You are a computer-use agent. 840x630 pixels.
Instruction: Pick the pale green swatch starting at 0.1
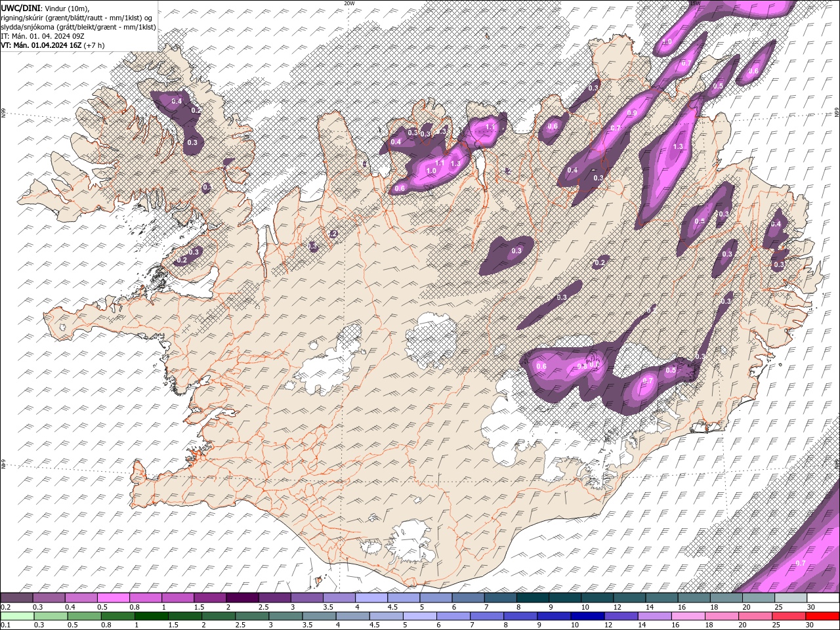(x=16, y=616)
